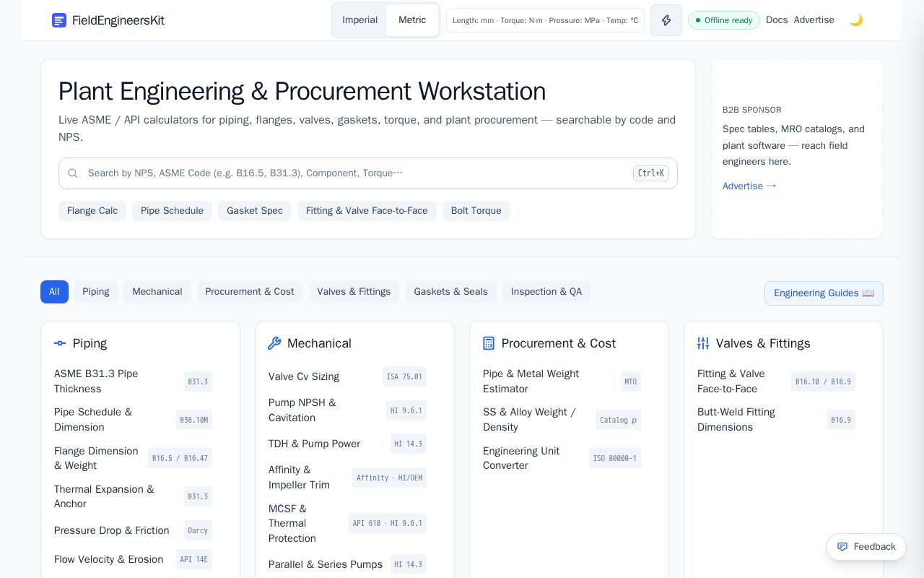Select the Procurement & Cost filter tab
The width and height of the screenshot is (924, 578).
pos(250,292)
